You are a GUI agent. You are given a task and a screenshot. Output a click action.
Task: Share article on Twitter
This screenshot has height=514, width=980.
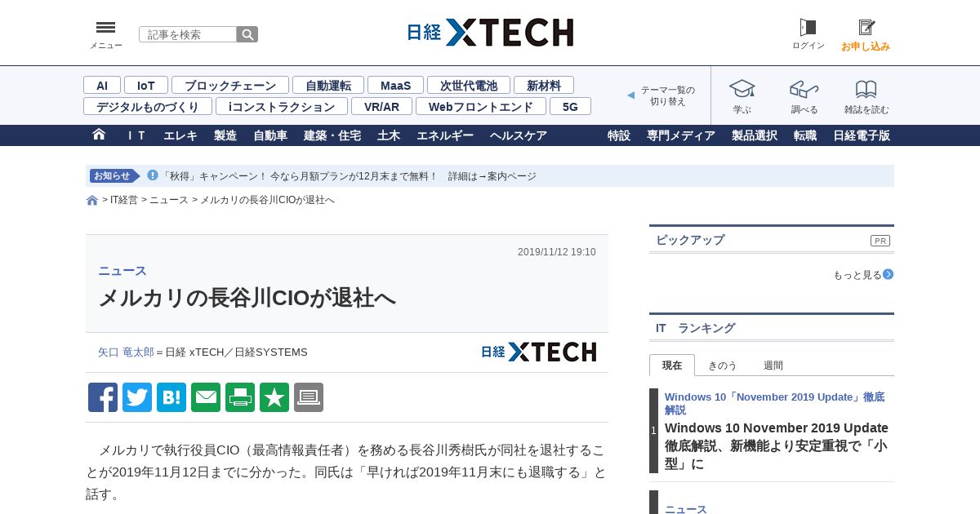click(137, 397)
